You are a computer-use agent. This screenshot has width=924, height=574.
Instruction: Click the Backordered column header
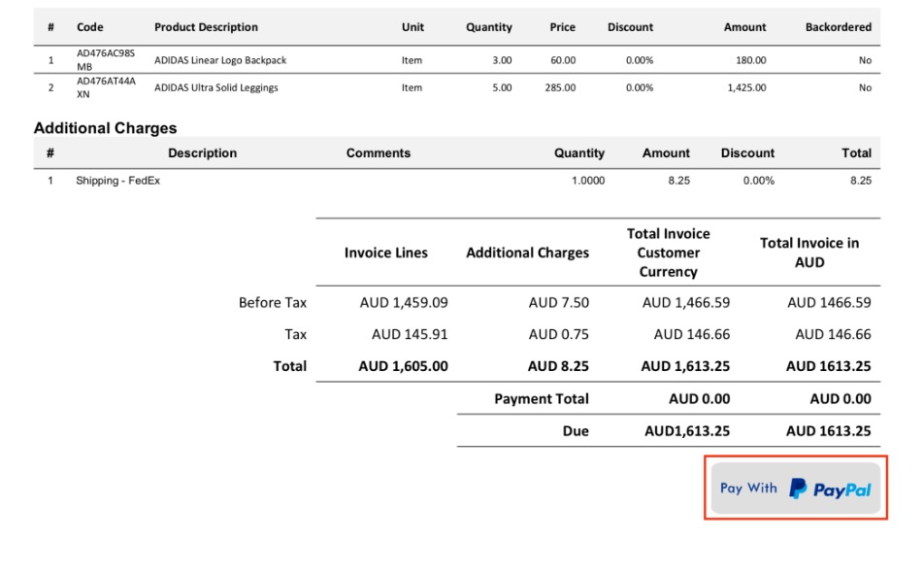click(838, 27)
